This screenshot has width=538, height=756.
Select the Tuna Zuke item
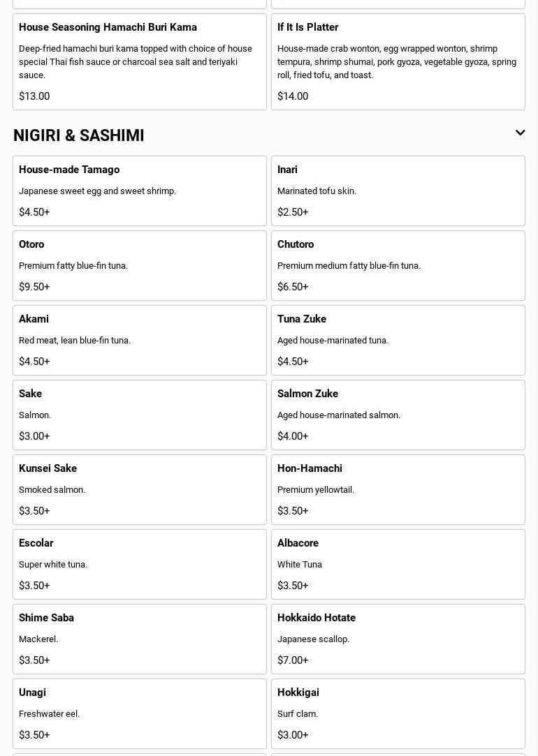[398, 340]
